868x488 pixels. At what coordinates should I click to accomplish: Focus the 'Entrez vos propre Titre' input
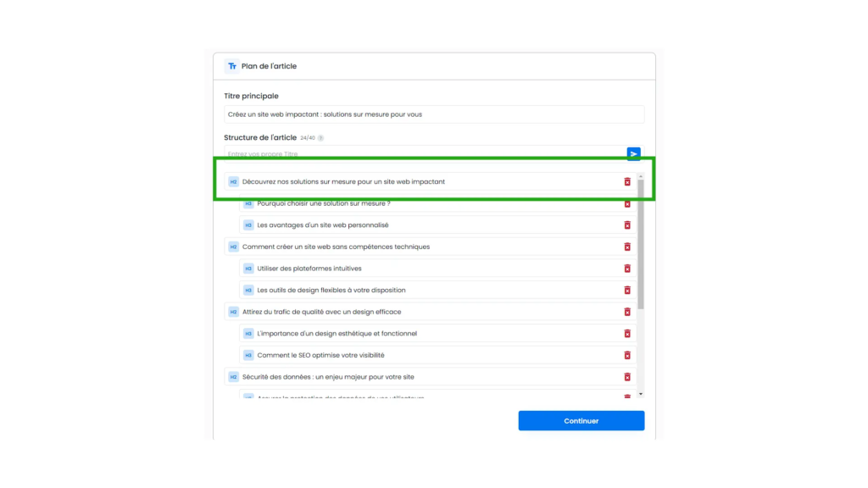425,154
